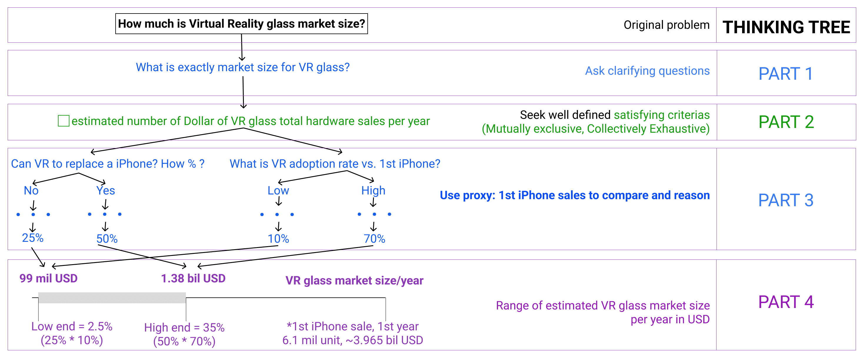Click 'Ask clarifying questions' text
The image size is (868, 358).
click(647, 71)
